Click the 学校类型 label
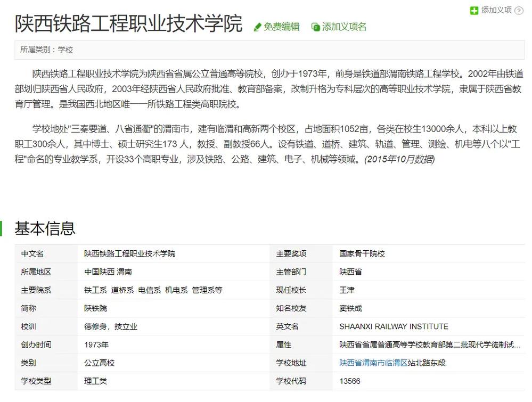The height and width of the screenshot is (402, 532). [36, 381]
